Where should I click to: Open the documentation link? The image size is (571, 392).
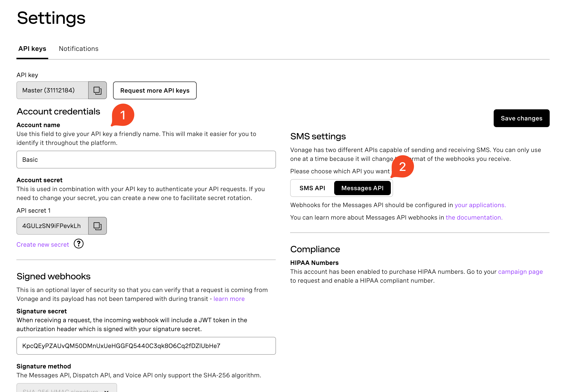(x=474, y=218)
